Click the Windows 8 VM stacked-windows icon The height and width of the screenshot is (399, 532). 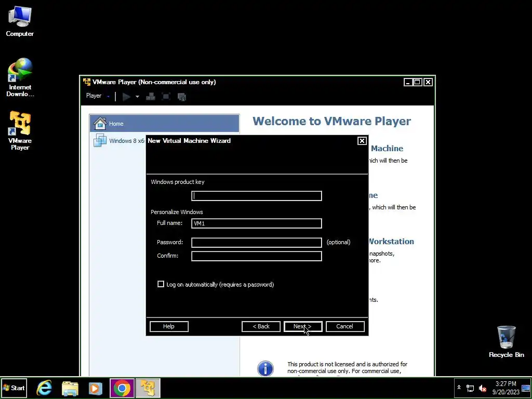coord(100,140)
